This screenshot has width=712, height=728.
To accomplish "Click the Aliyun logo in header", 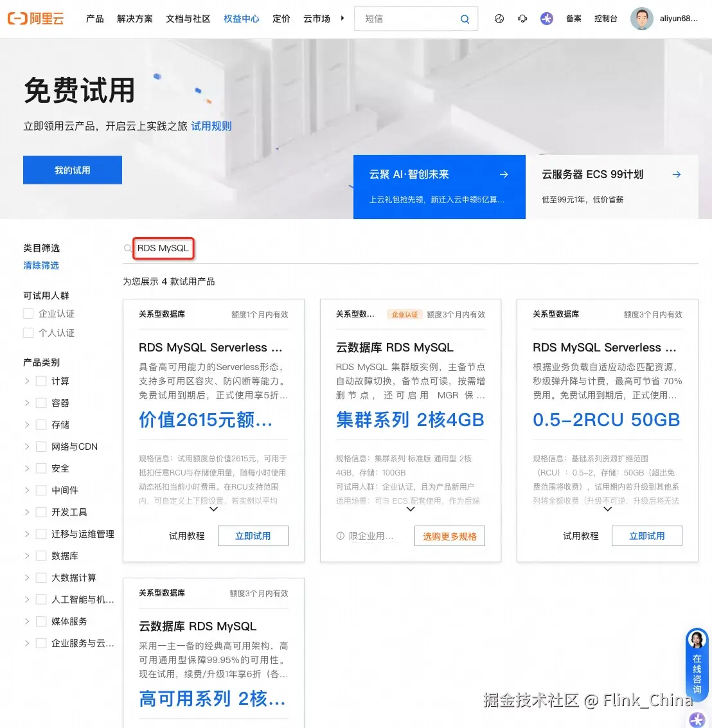I will pyautogui.click(x=36, y=19).
